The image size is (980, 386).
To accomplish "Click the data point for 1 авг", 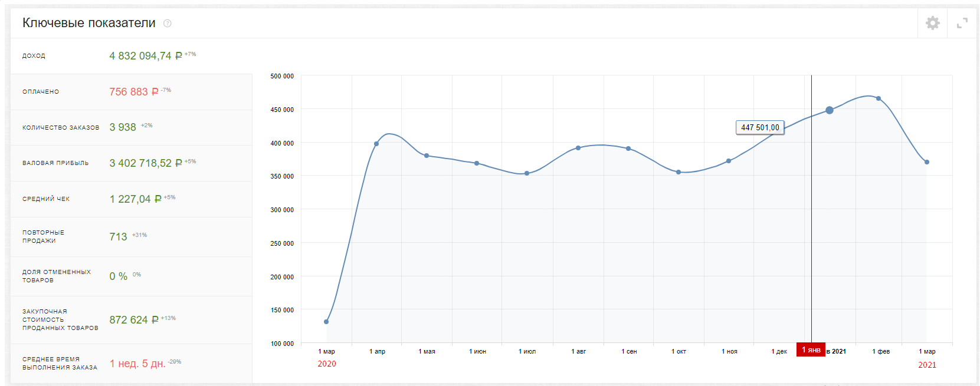I will pyautogui.click(x=578, y=148).
